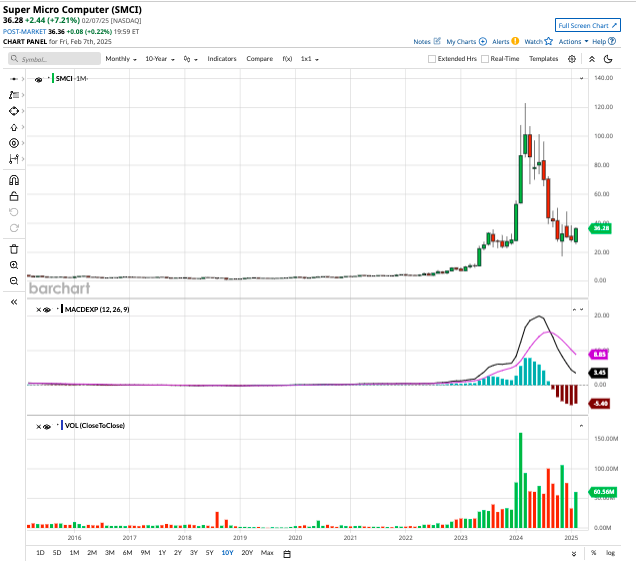Screen dimensions: 636x565
Task: Open the Monthly frequency dropdown
Action: [122, 59]
